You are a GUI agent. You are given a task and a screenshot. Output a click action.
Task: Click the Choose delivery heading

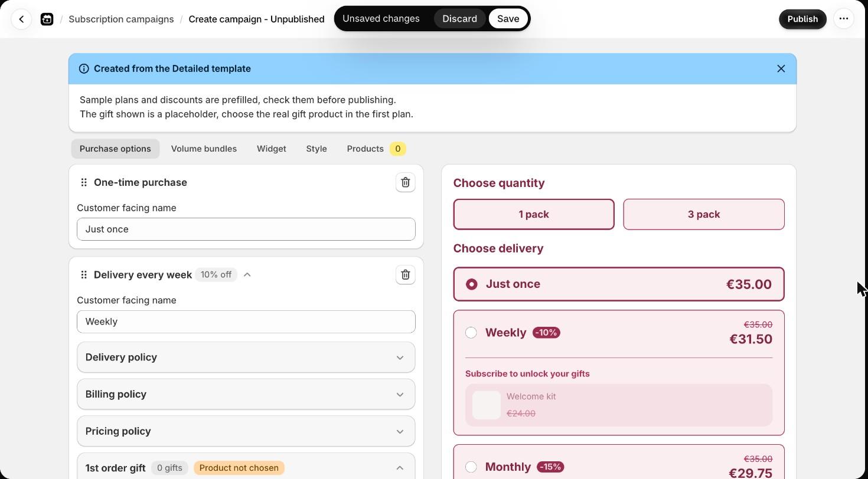point(498,248)
